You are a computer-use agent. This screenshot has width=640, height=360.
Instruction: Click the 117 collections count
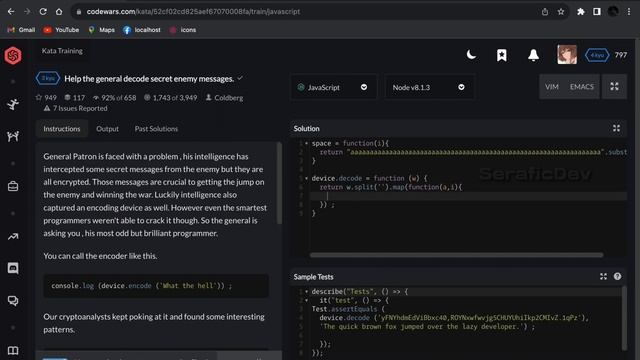click(75, 98)
